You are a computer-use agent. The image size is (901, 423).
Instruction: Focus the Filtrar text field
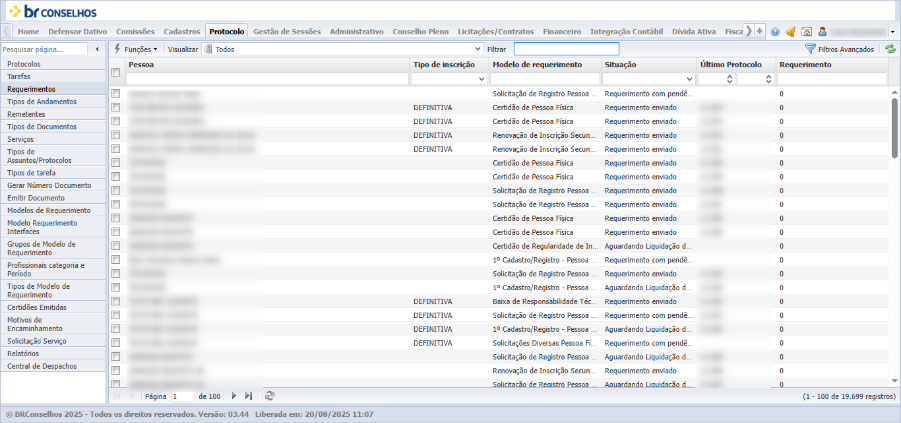(x=567, y=49)
